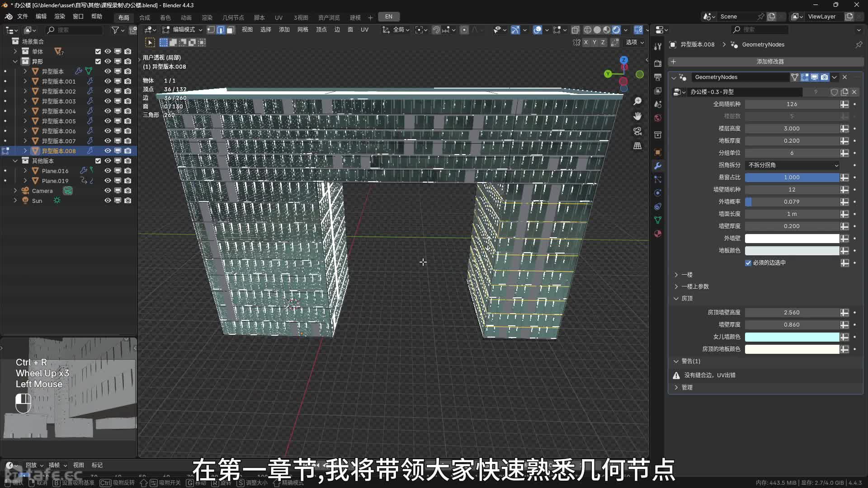
Task: Open the Scene properties tab
Action: 658,104
